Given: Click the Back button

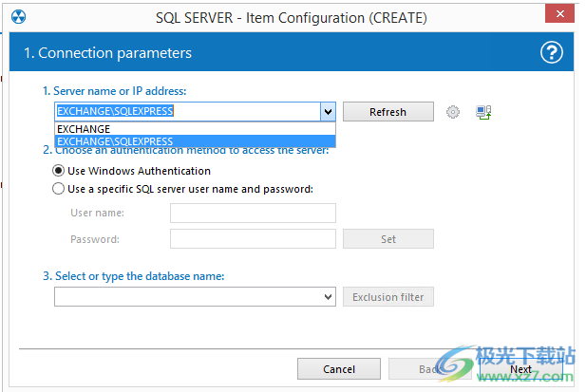Looking at the screenshot, I should (429, 369).
